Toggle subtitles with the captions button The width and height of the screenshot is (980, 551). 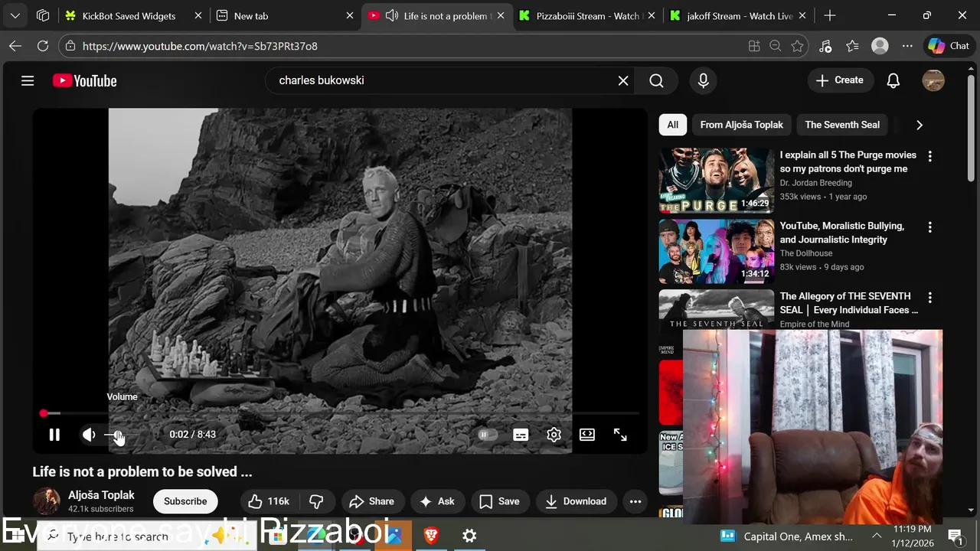pyautogui.click(x=521, y=435)
